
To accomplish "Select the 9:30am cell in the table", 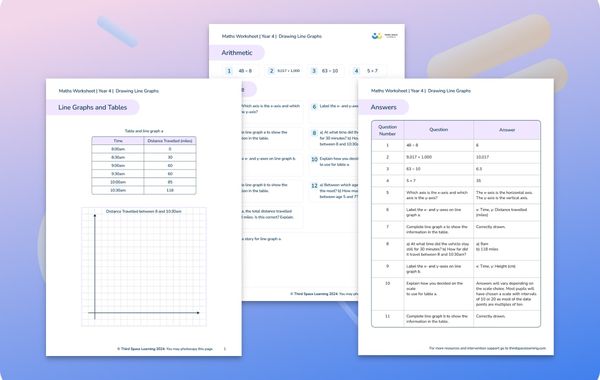I will (118, 174).
